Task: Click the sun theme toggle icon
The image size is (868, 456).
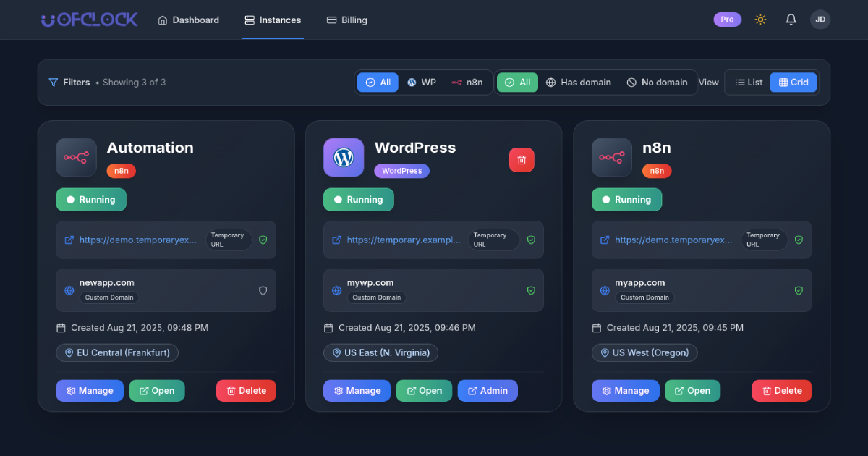Action: click(x=760, y=20)
